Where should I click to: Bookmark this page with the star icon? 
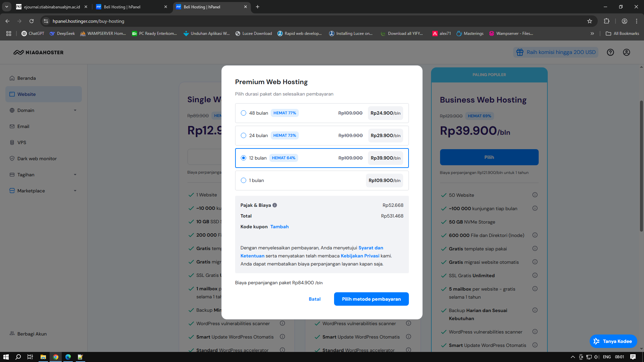click(590, 21)
